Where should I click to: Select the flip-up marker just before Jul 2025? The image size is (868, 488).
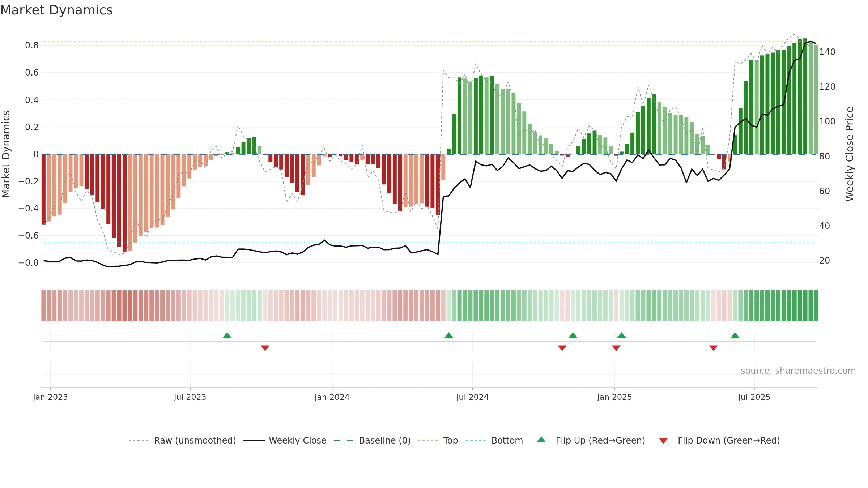point(735,335)
